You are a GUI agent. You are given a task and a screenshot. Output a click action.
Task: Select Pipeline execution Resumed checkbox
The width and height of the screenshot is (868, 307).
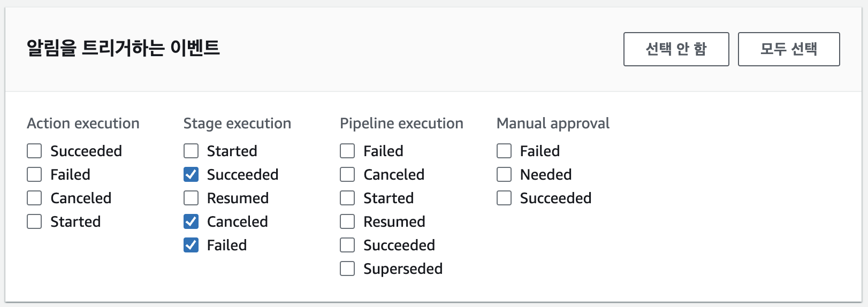(347, 222)
